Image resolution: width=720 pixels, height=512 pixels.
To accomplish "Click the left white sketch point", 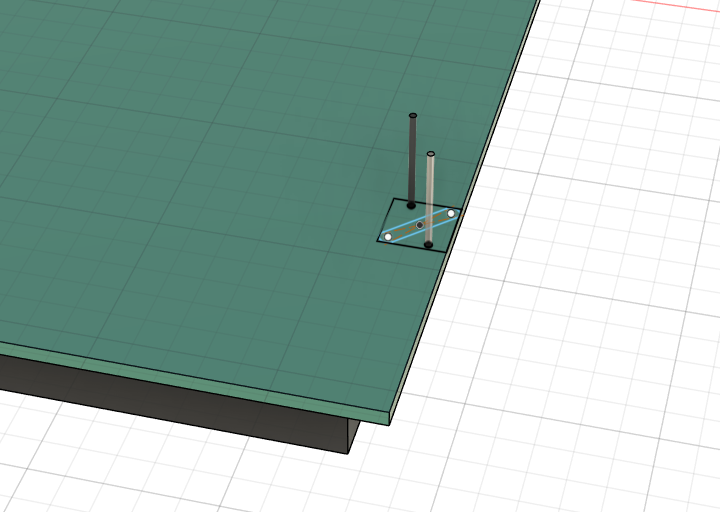I will click(388, 237).
